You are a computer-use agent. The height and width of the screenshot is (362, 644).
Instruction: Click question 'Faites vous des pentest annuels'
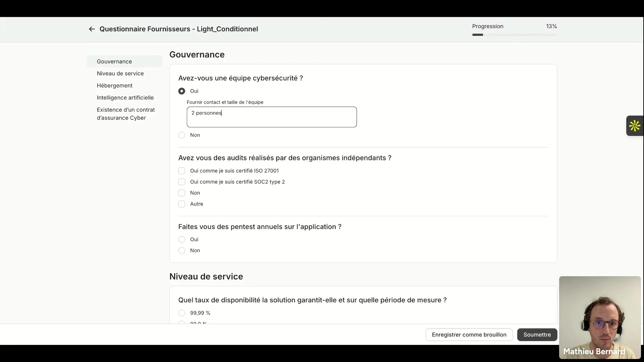[x=260, y=227]
